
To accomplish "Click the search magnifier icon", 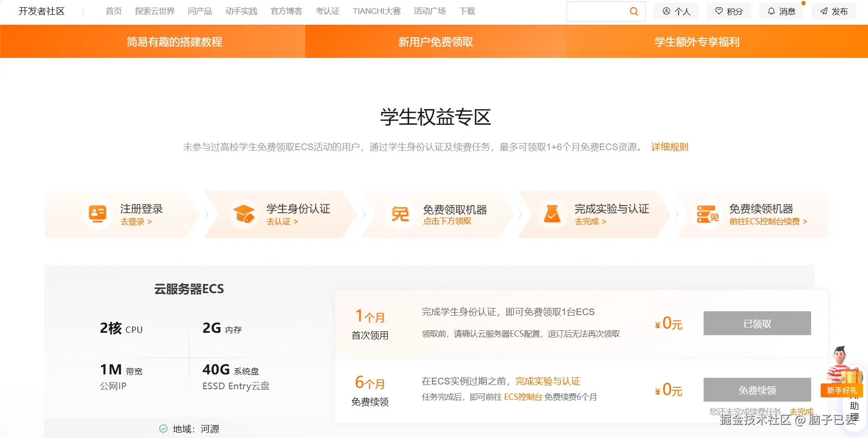I will point(634,11).
